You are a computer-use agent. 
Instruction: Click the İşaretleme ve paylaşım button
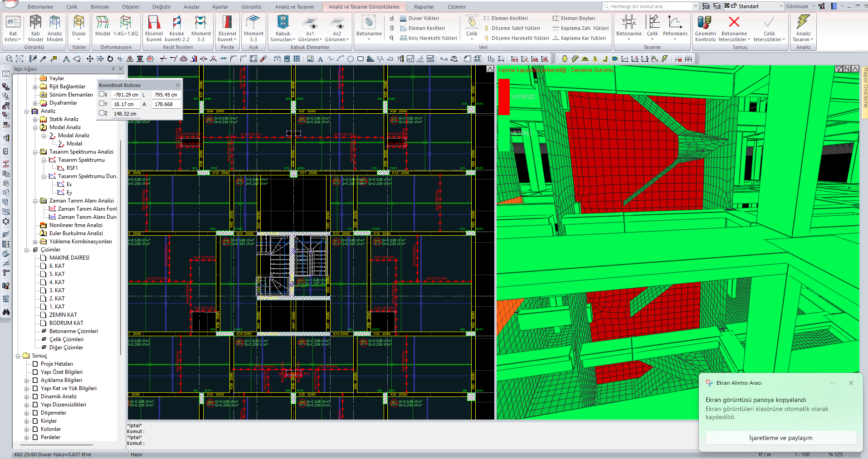pyautogui.click(x=780, y=438)
